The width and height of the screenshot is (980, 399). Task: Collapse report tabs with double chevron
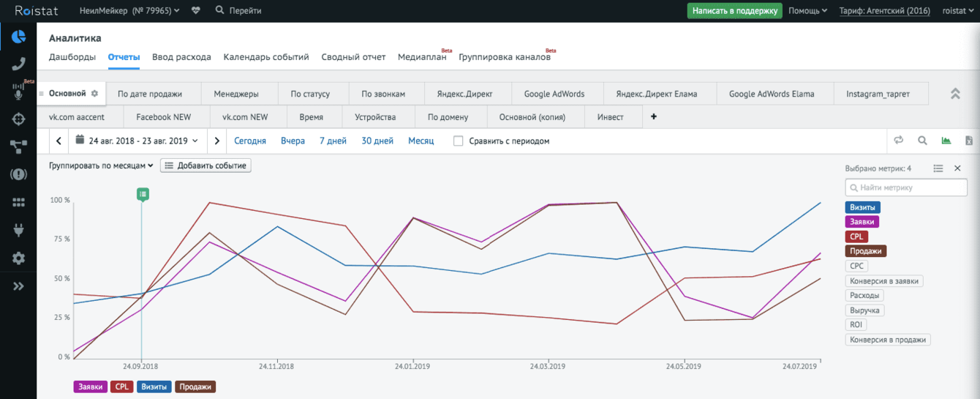click(x=954, y=94)
